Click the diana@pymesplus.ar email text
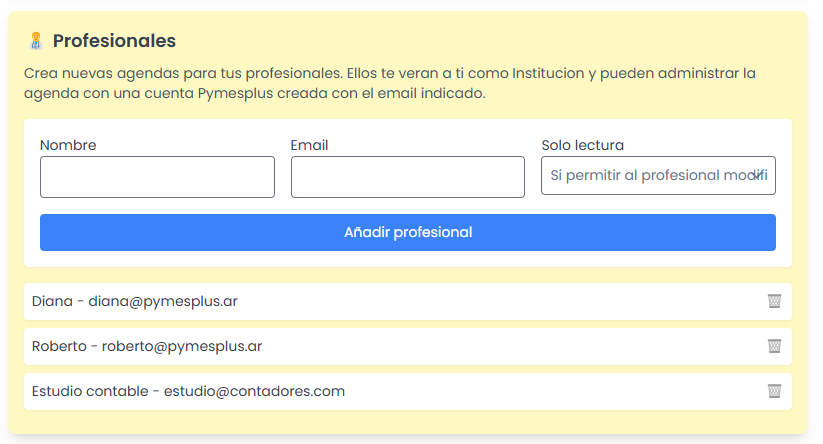This screenshot has width=823, height=444. [163, 301]
